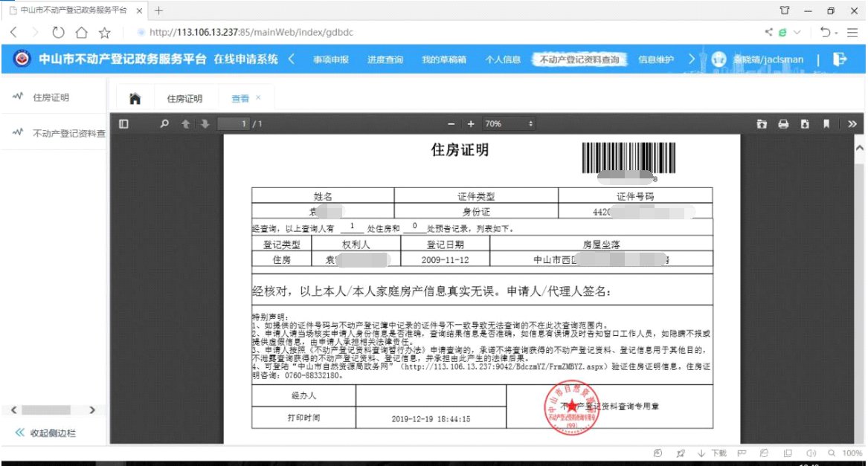Click the PDF zoom in plus
868x466 pixels.
coord(470,123)
